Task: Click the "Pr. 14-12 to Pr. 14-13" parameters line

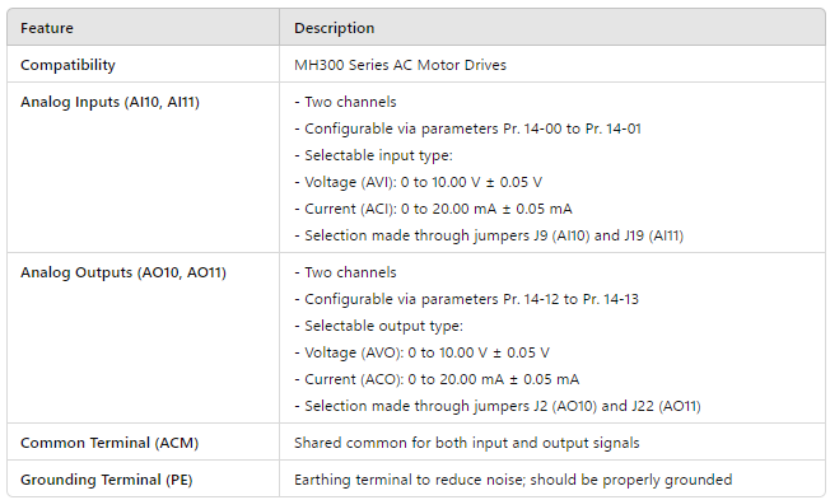Action: point(467,299)
